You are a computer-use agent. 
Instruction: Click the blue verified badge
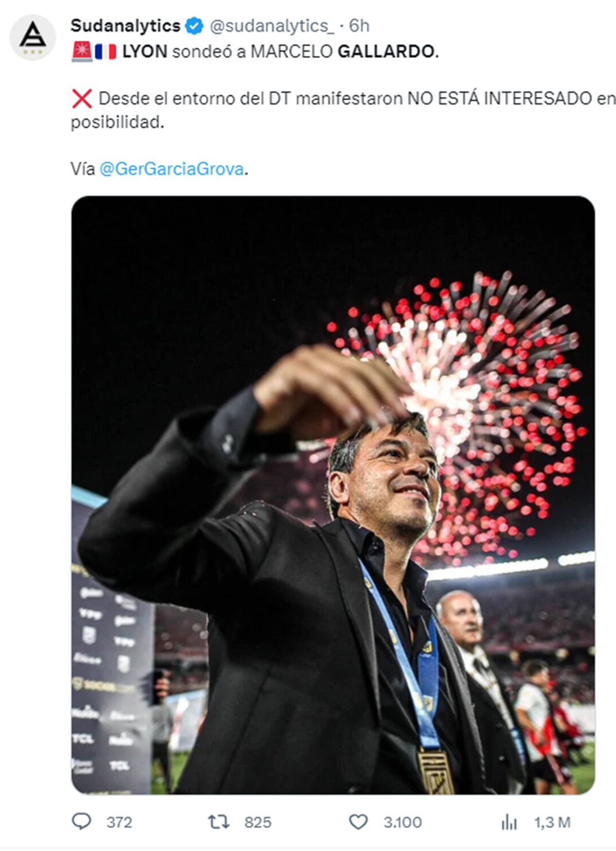[194, 26]
